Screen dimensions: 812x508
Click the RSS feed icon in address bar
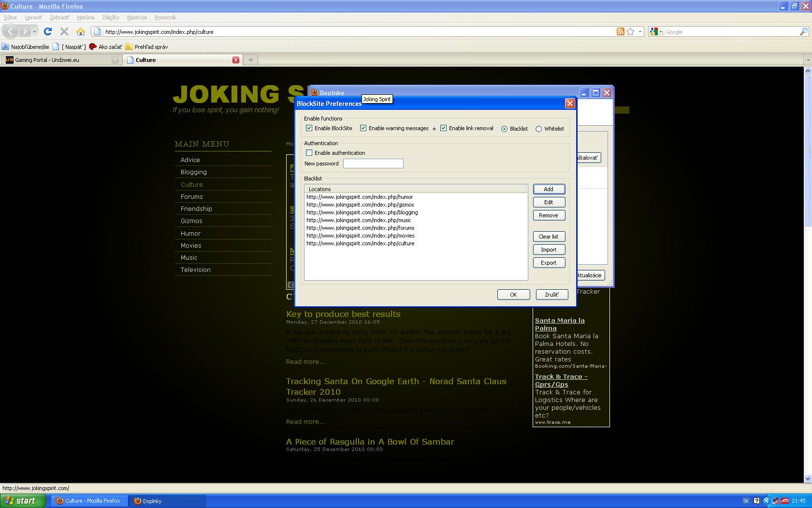(x=620, y=32)
